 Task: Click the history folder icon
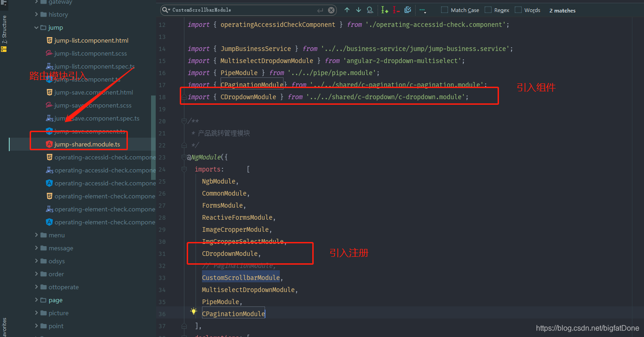point(44,14)
